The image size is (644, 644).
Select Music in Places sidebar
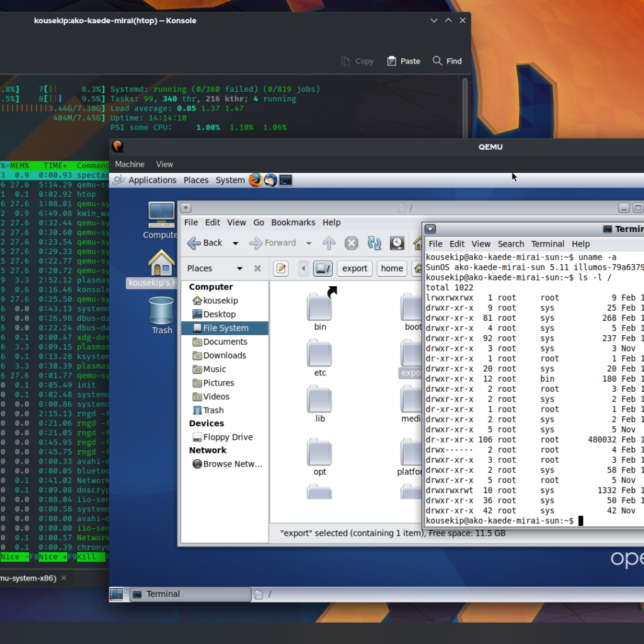pyautogui.click(x=225, y=369)
